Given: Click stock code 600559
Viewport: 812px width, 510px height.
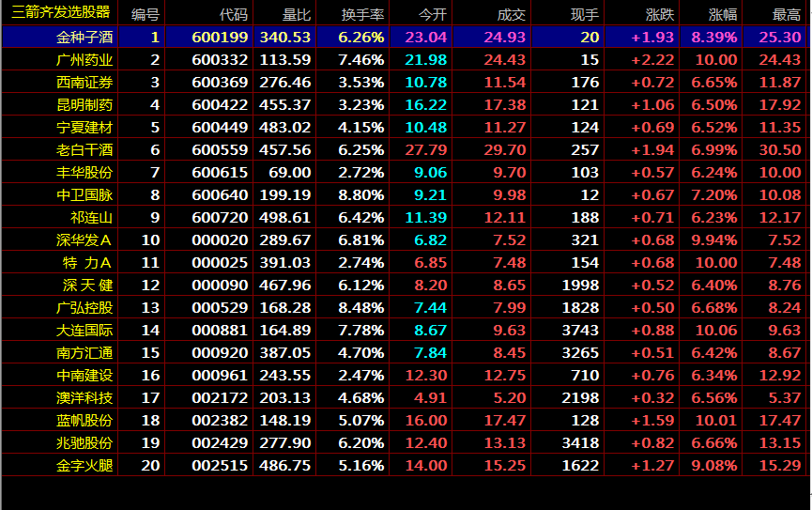Looking at the screenshot, I should coord(220,149).
